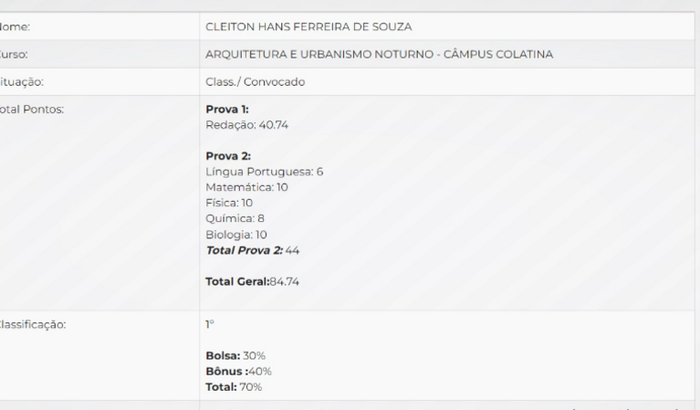Click the Class./ Convocado status value

coord(255,81)
